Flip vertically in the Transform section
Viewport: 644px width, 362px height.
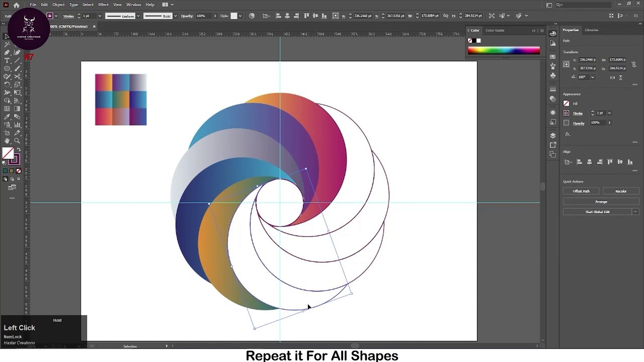pos(620,77)
